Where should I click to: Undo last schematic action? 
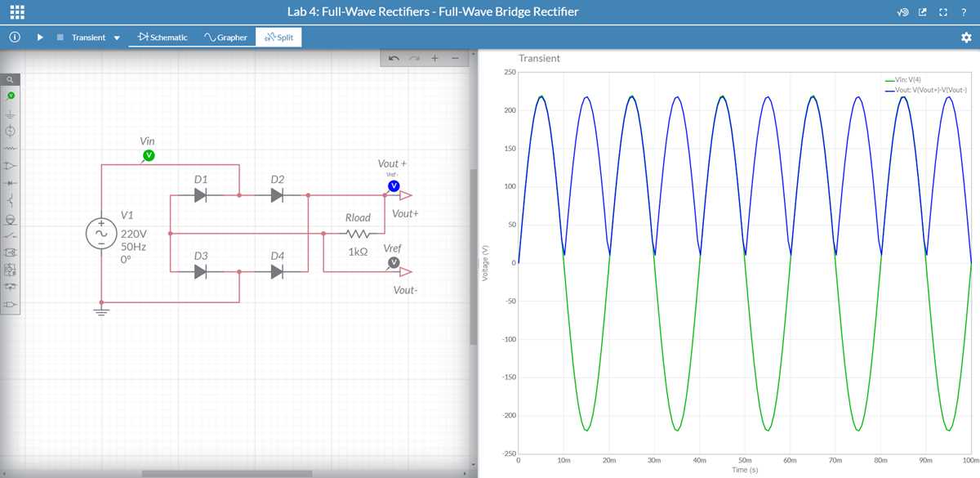(394, 58)
